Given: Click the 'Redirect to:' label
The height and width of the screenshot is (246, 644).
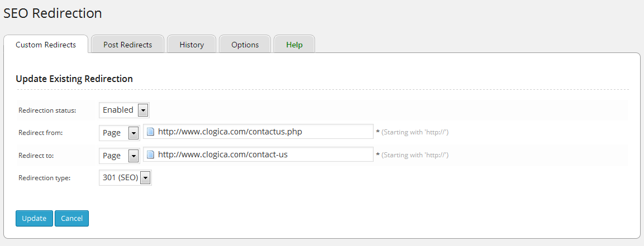Looking at the screenshot, I should [37, 155].
